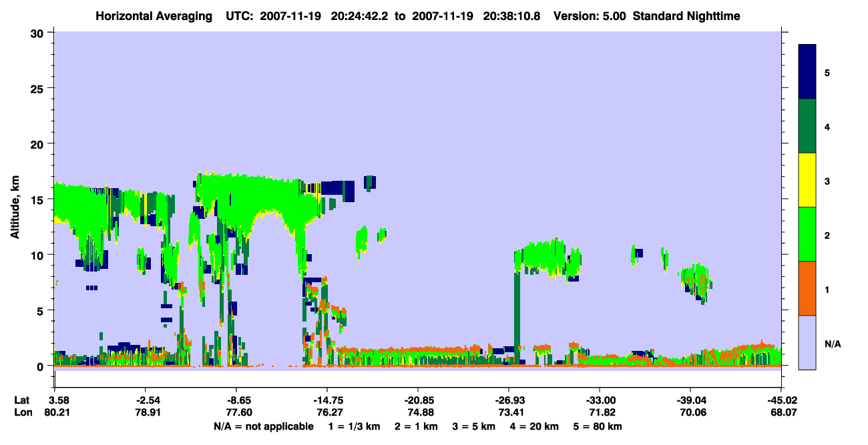Click the dark green color bar segment labeled 4
868x445 pixels.
tap(807, 126)
